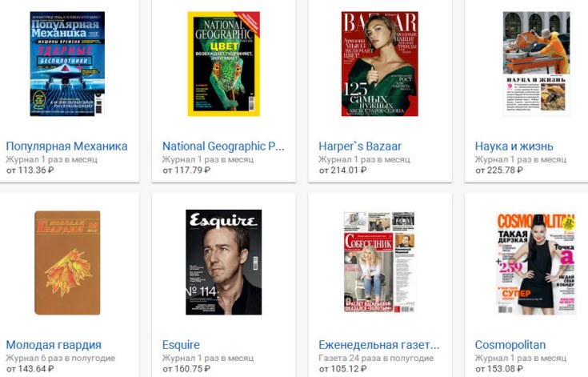Click the price от 214.01 ₽
This screenshot has width=588, height=377.
coord(342,170)
